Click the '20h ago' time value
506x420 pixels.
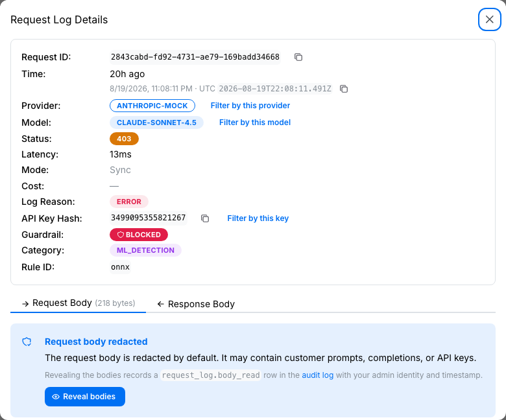pos(127,74)
